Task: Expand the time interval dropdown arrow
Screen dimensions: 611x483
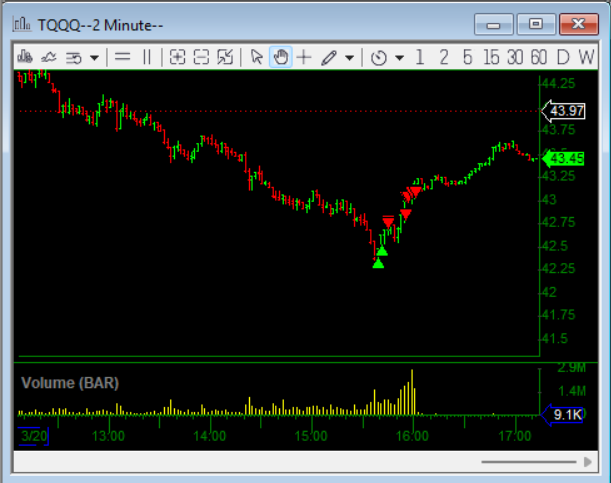Action: pyautogui.click(x=399, y=58)
